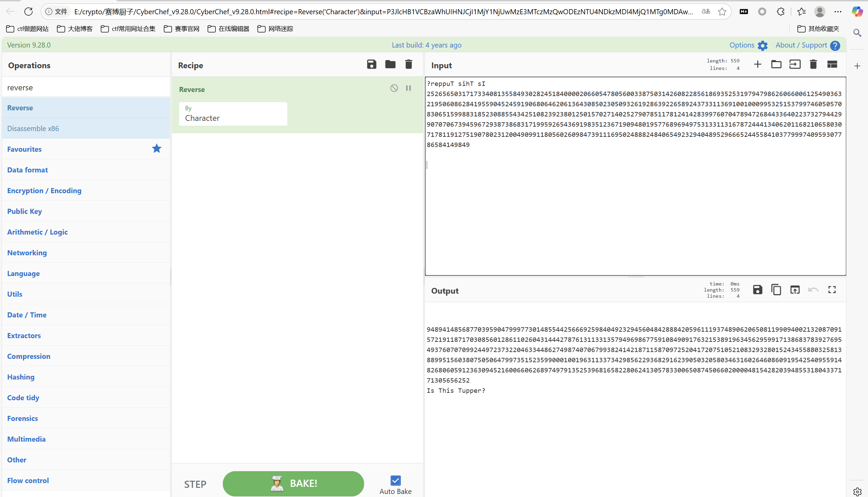Image resolution: width=868 pixels, height=497 pixels.
Task: Add page to favorites star icon
Action: pyautogui.click(x=722, y=12)
